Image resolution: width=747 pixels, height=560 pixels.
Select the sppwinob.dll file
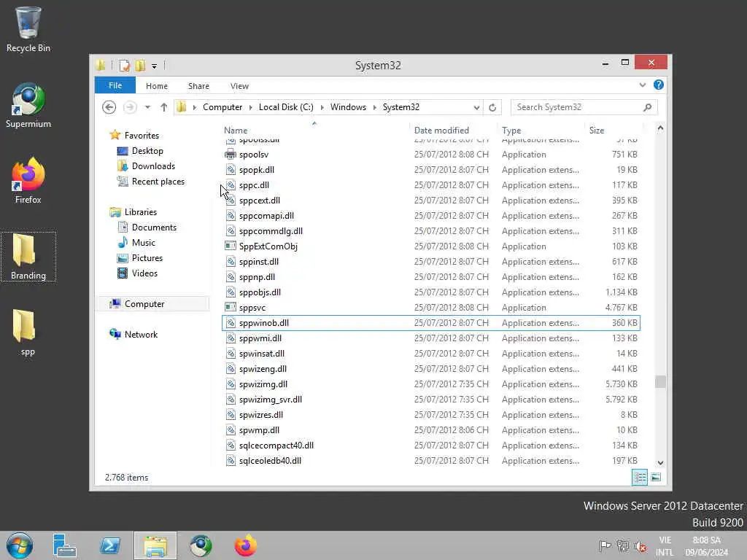431,323
